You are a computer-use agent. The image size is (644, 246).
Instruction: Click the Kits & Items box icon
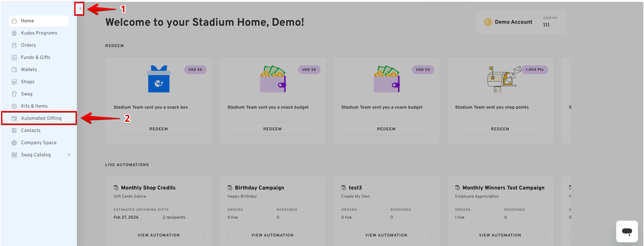[14, 106]
